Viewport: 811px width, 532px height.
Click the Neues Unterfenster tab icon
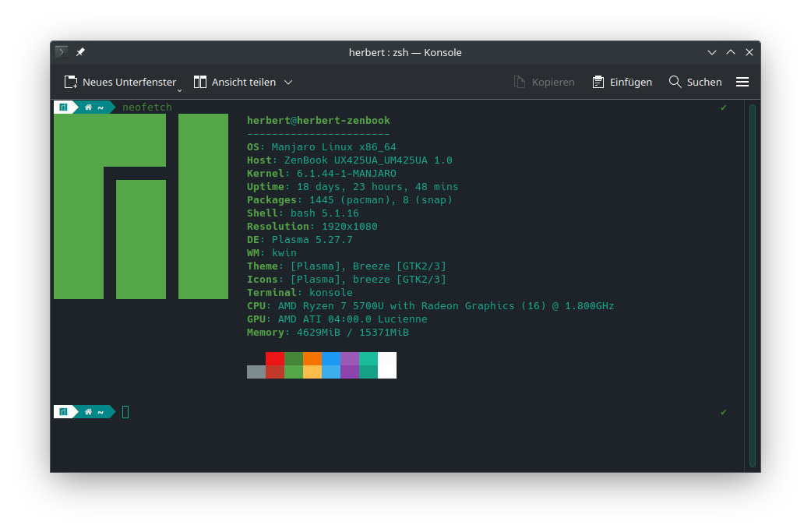[x=71, y=82]
